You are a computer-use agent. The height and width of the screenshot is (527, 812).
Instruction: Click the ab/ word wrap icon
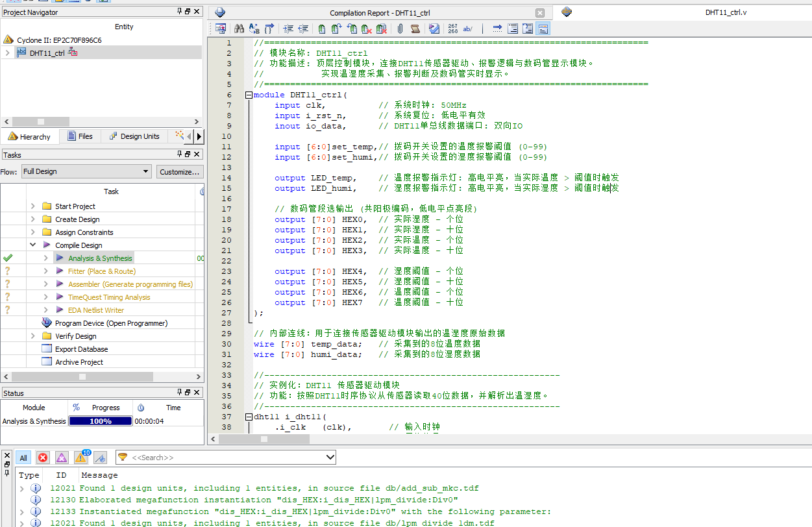467,29
